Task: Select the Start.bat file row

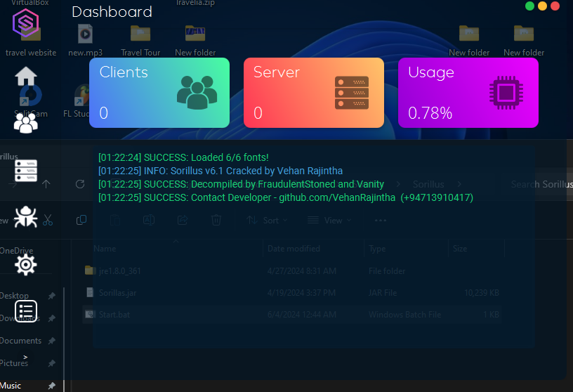Action: (292, 315)
